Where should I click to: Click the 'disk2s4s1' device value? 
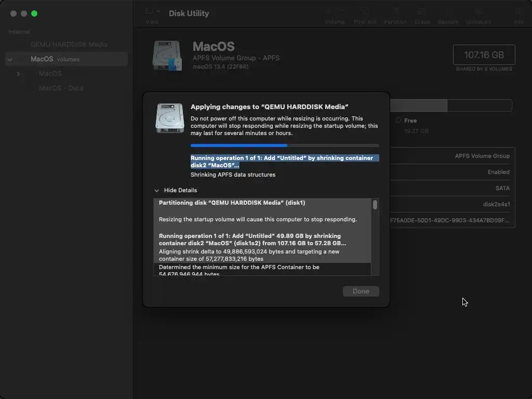496,204
